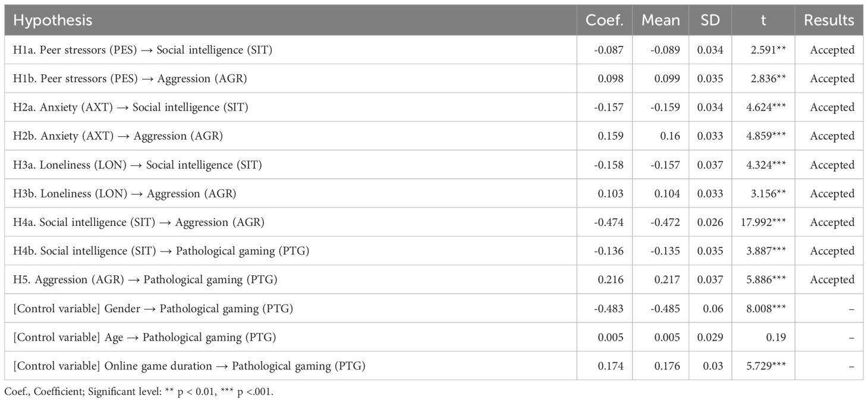Select the SD column header
The width and height of the screenshot is (868, 402).
pyautogui.click(x=710, y=20)
